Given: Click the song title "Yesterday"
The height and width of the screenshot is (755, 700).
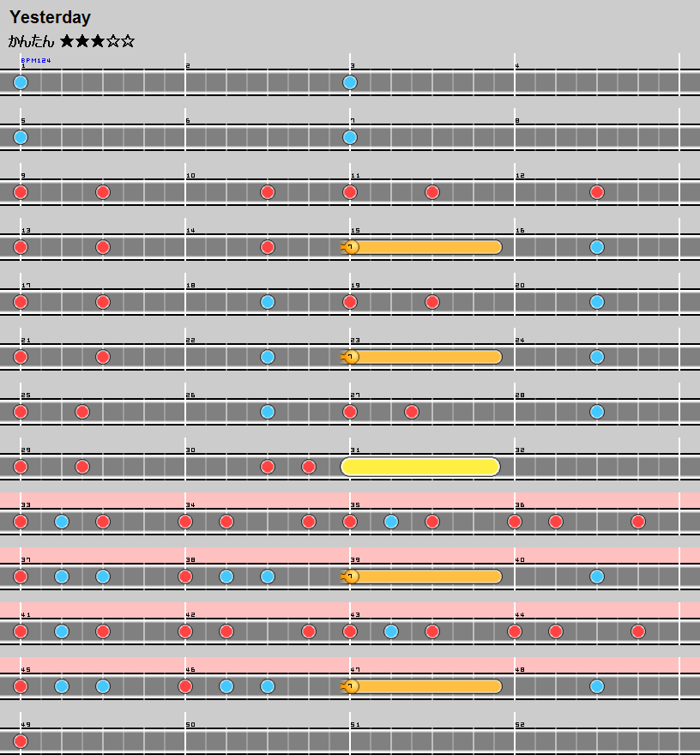Looking at the screenshot, I should [50, 17].
